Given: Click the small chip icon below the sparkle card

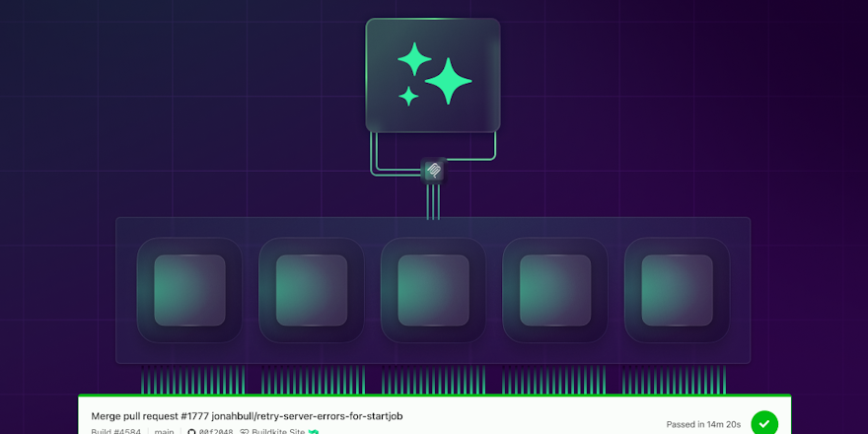Looking at the screenshot, I should 433,171.
